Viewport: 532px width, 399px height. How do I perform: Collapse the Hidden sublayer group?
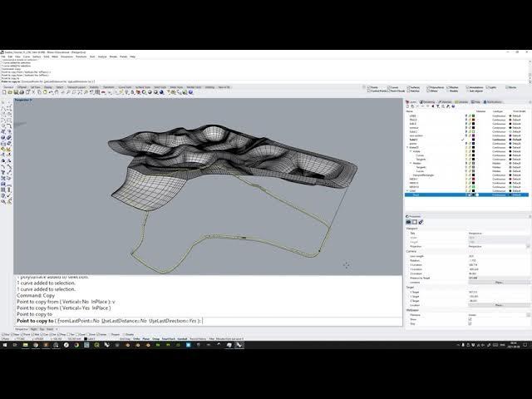tap(411, 163)
